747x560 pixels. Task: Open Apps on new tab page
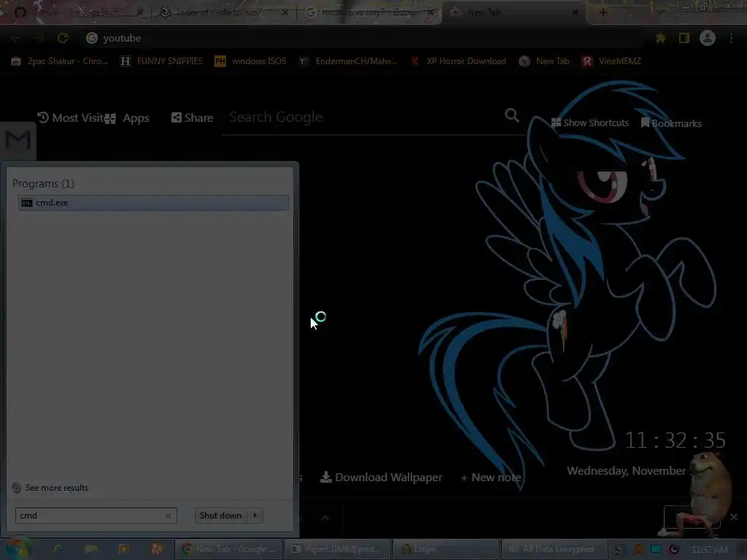(x=127, y=118)
